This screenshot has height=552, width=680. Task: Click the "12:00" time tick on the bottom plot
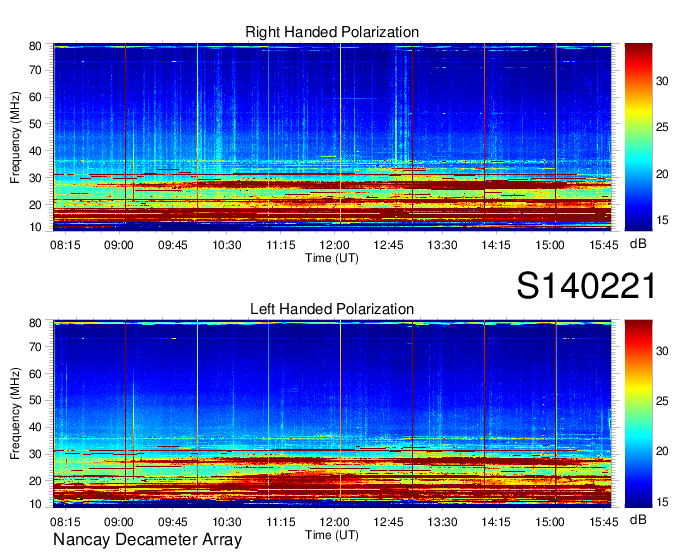coord(334,521)
